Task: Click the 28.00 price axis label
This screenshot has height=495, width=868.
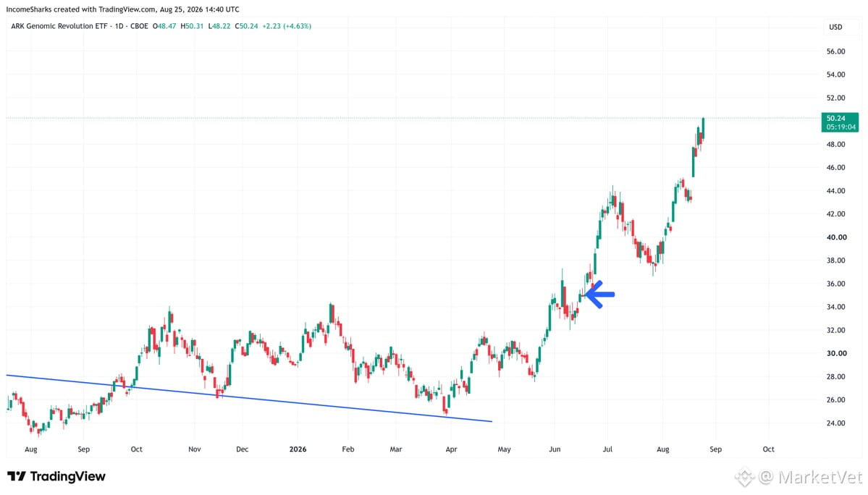Action: (x=836, y=376)
